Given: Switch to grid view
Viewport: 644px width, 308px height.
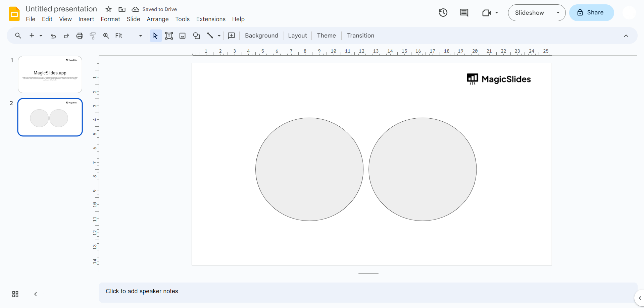Looking at the screenshot, I should (x=15, y=294).
